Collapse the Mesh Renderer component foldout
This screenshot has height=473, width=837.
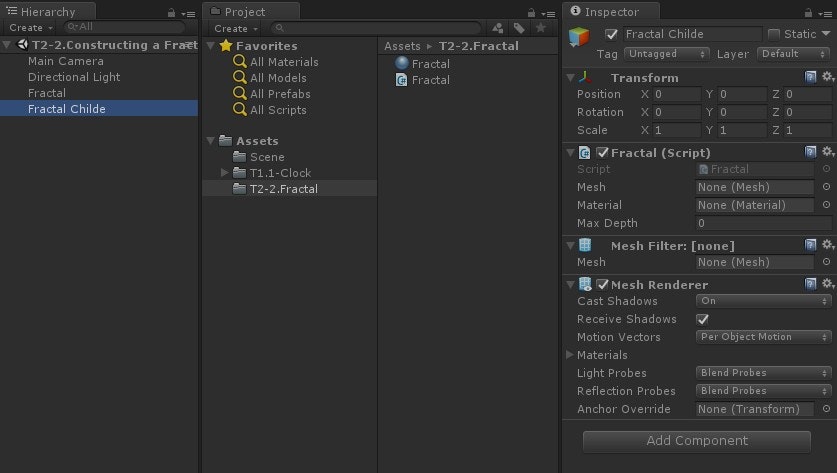[x=570, y=285]
